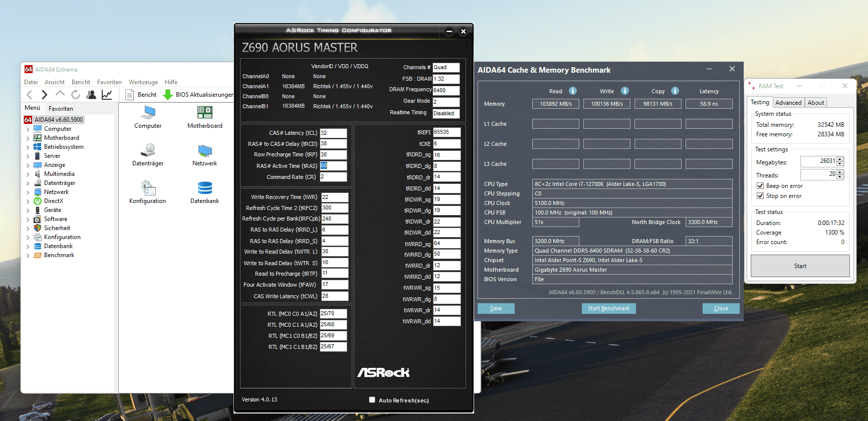
Task: Select the Benchmark tree item
Action: (x=54, y=255)
